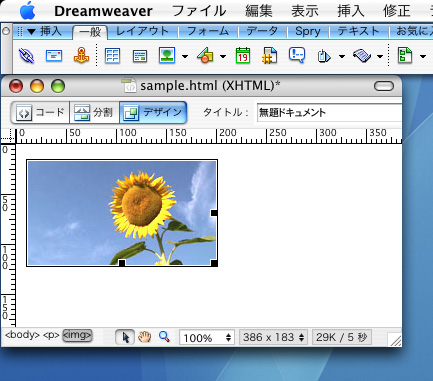Open the Dreamweaver application menu
The width and height of the screenshot is (433, 381).
(x=103, y=11)
